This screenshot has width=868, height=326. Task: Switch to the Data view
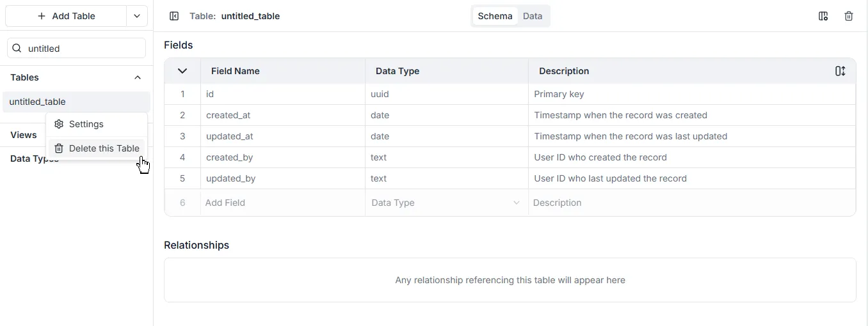[x=533, y=16]
